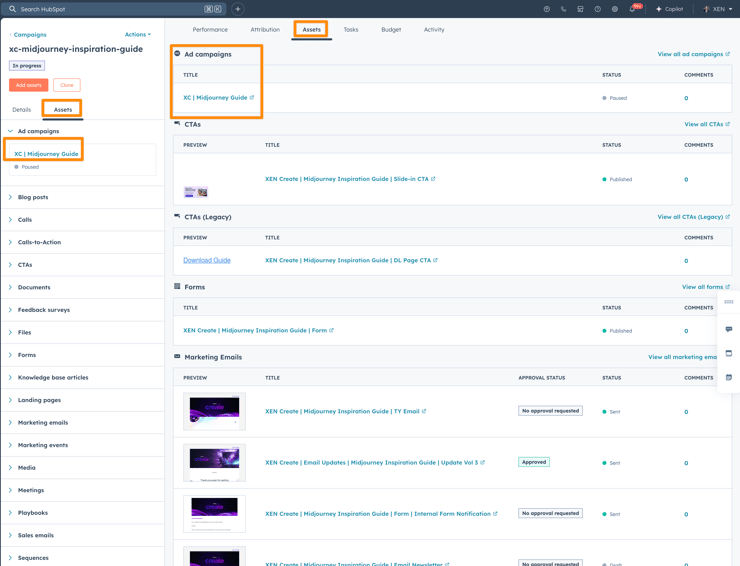Open View all ad campaigns link

[694, 54]
